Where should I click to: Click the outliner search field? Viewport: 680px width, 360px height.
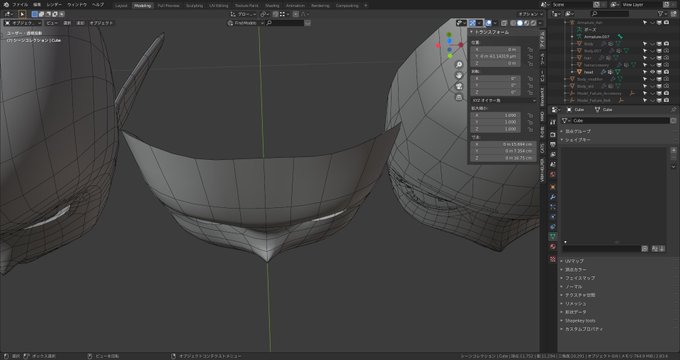point(610,14)
